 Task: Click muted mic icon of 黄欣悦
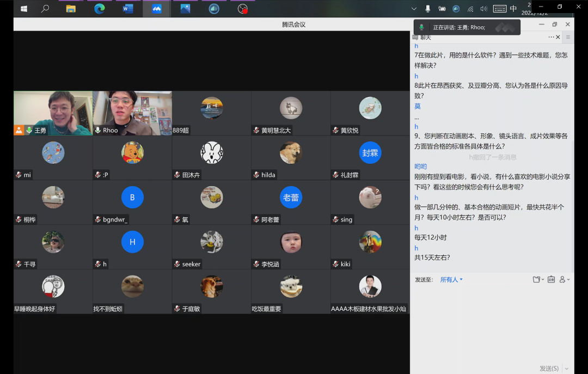coord(335,130)
